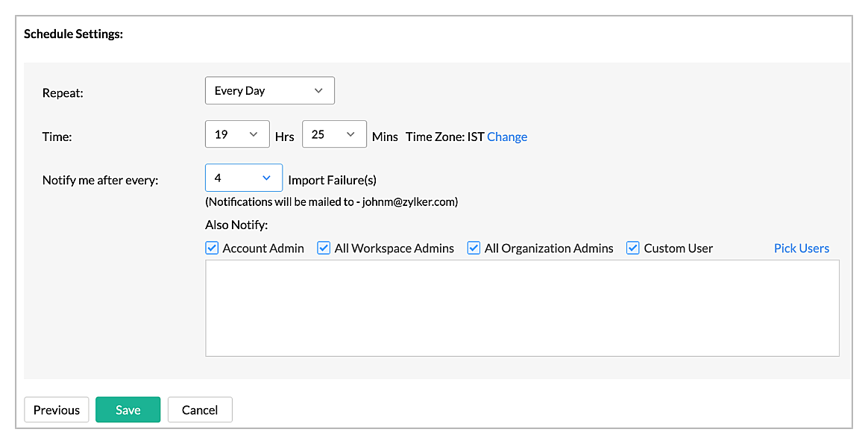The height and width of the screenshot is (444, 868).
Task: Open the hours dropdown showing 19
Action: pyautogui.click(x=236, y=134)
